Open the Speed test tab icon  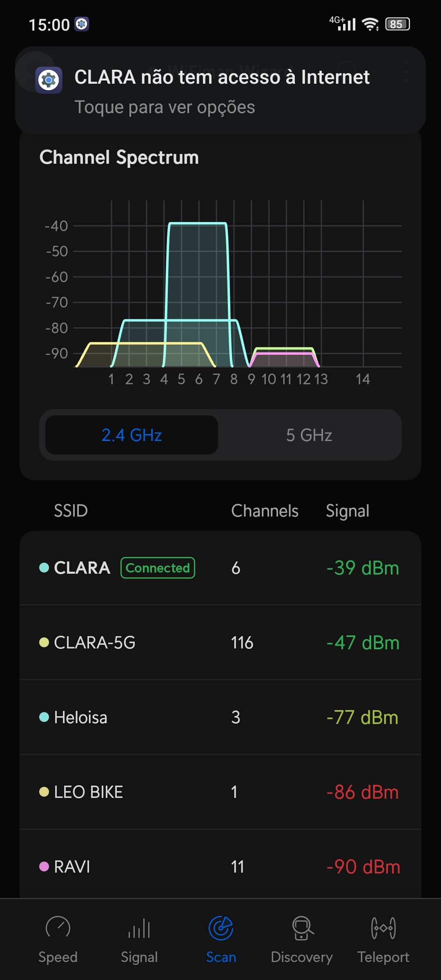[58, 928]
